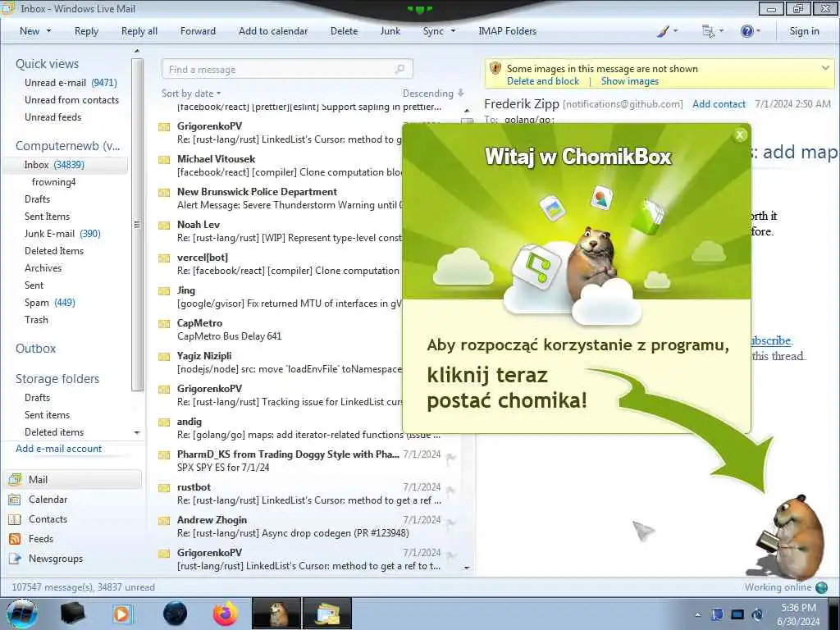The height and width of the screenshot is (630, 840).
Task: Open the Feeds RSS icon
Action: coord(15,539)
